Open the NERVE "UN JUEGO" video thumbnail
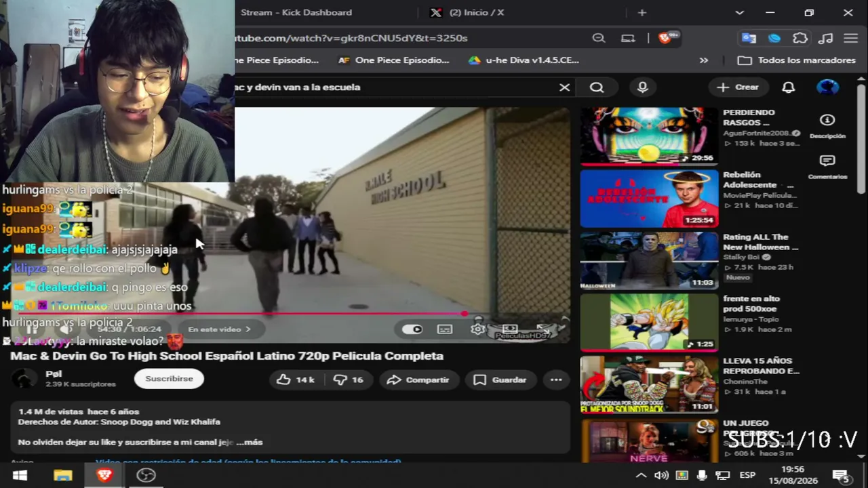 pyautogui.click(x=649, y=441)
